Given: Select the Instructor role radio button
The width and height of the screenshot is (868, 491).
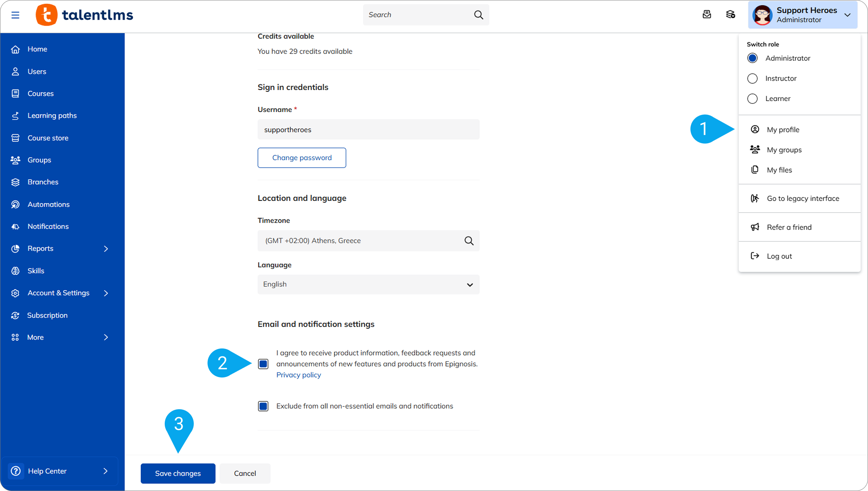Looking at the screenshot, I should click(752, 78).
